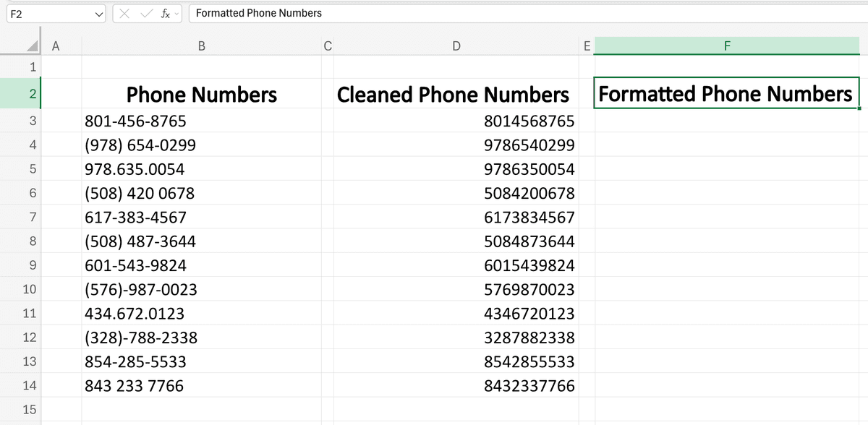Image resolution: width=868 pixels, height=425 pixels.
Task: Click in the formula bar text field
Action: coord(528,13)
